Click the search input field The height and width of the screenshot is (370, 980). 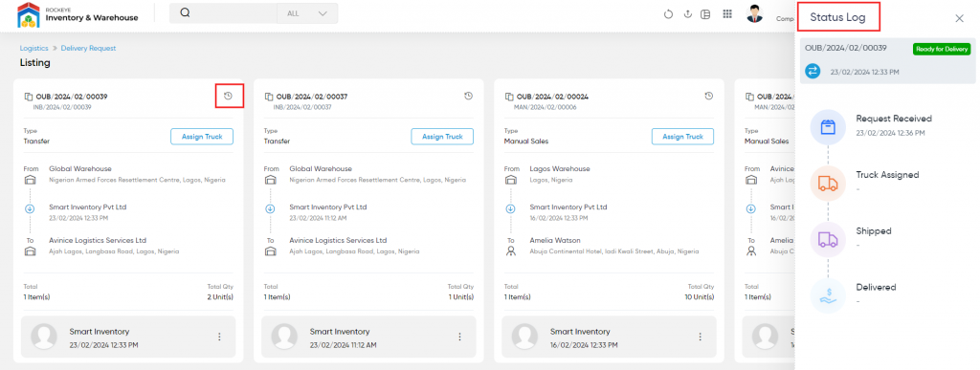tap(234, 13)
